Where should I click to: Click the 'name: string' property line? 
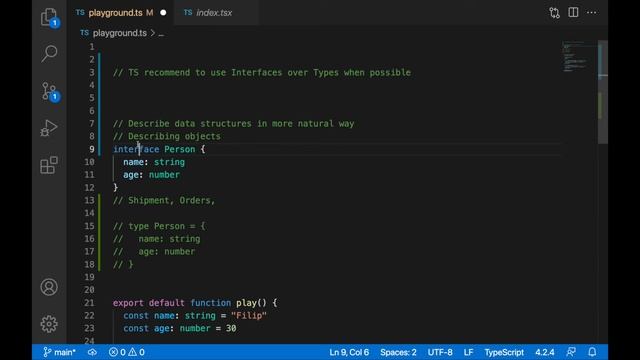tap(154, 162)
